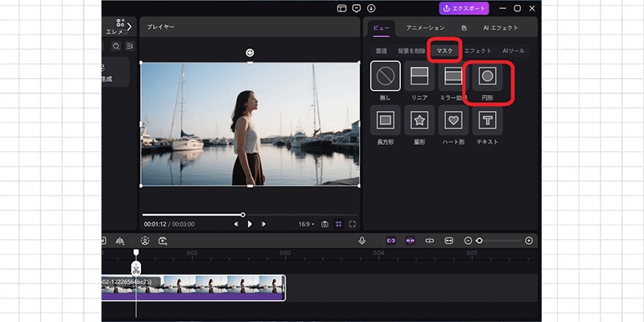644x322 pixels.
Task: Open the download icon in the title bar
Action: pos(371,8)
